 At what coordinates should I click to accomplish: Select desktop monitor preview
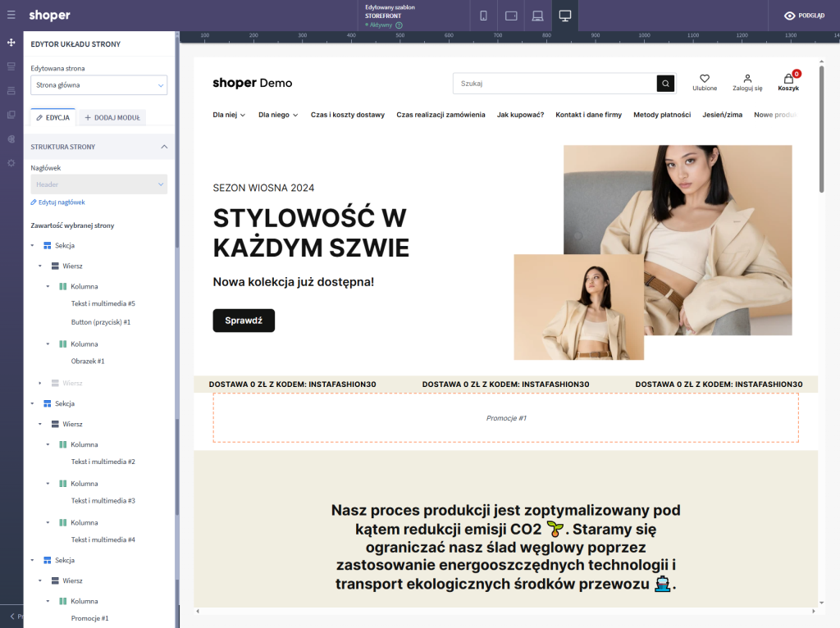[x=564, y=16]
